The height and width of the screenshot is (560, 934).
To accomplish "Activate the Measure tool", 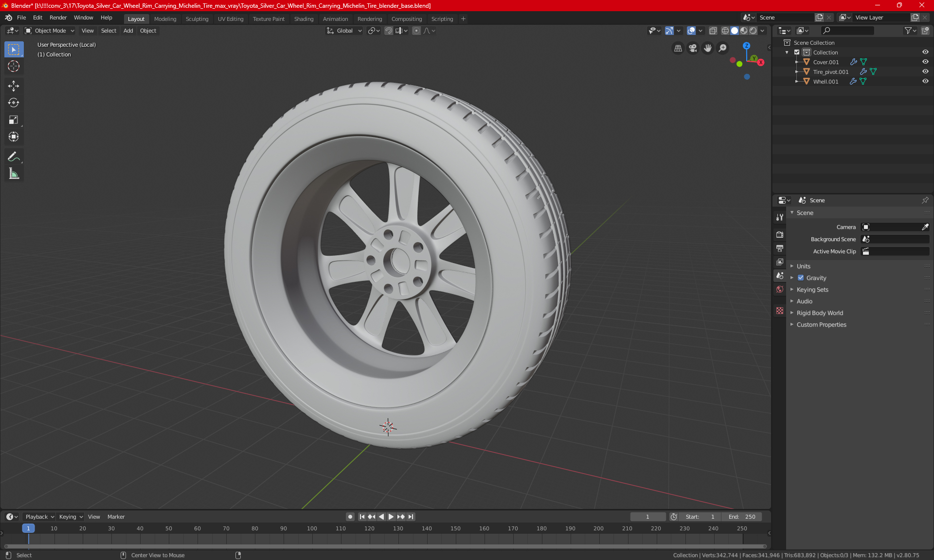I will point(14,174).
